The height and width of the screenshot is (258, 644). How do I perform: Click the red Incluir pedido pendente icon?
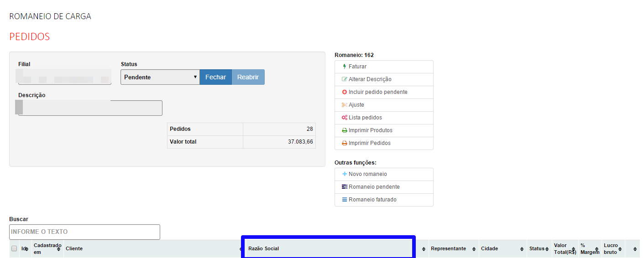[x=345, y=92]
